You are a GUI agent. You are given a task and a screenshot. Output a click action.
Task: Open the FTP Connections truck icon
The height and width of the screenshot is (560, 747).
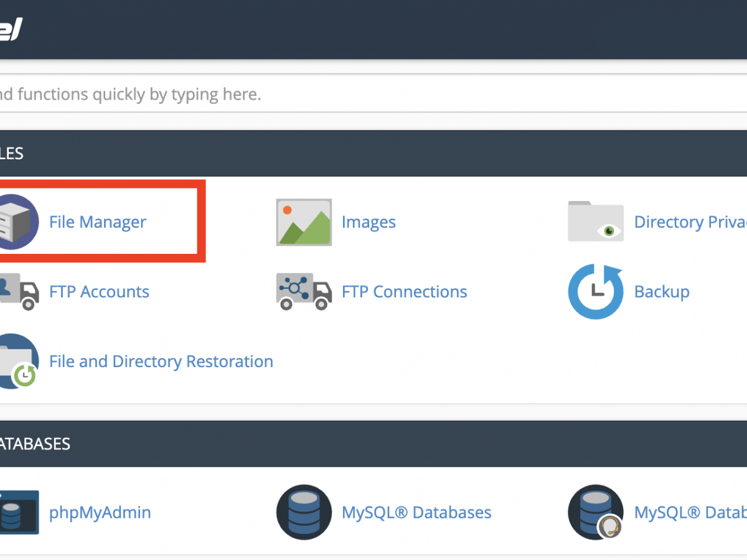(304, 291)
